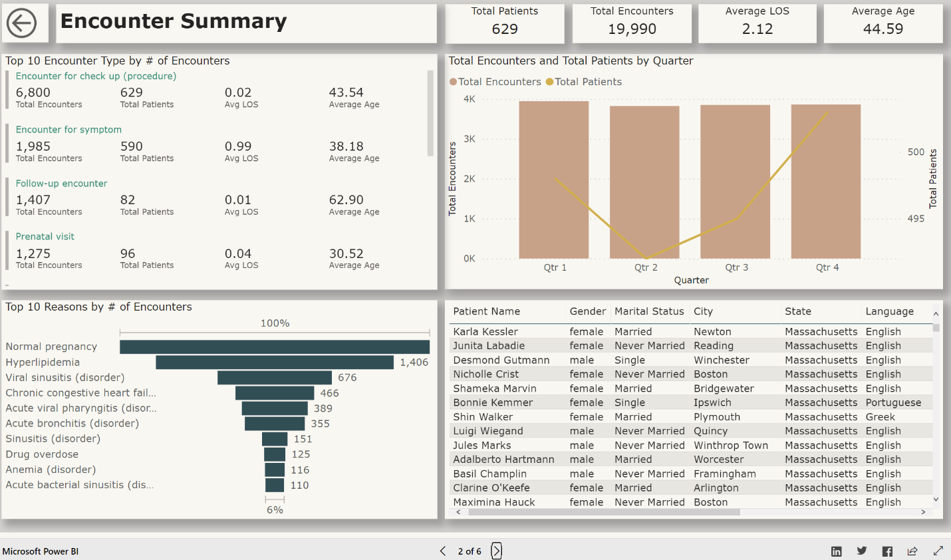951x560 pixels.
Task: Sort table by Language column
Action: pos(890,311)
